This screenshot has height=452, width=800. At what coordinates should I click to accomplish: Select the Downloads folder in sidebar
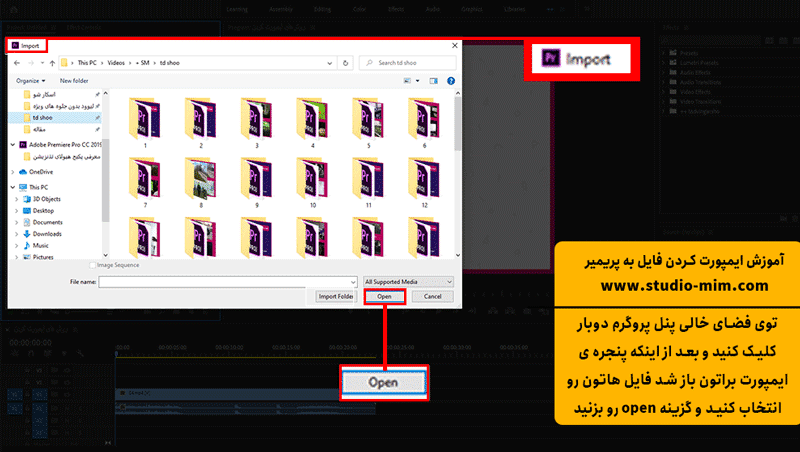tap(47, 233)
